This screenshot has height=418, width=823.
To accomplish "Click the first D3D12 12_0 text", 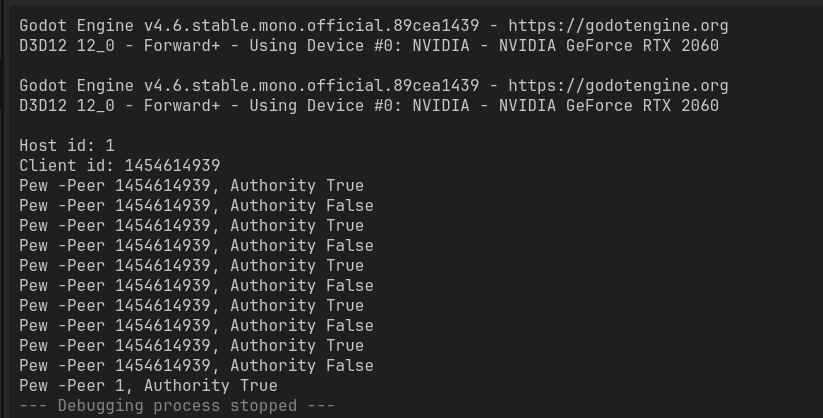I will point(62,46).
